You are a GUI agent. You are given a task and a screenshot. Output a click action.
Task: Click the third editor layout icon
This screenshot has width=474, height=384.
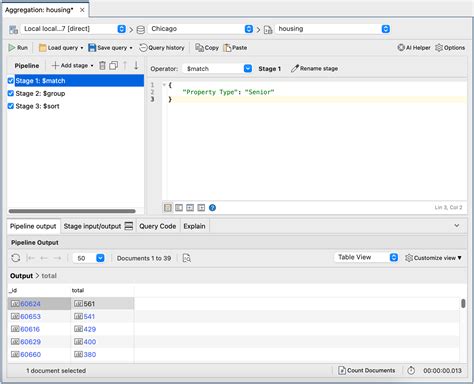pyautogui.click(x=190, y=208)
